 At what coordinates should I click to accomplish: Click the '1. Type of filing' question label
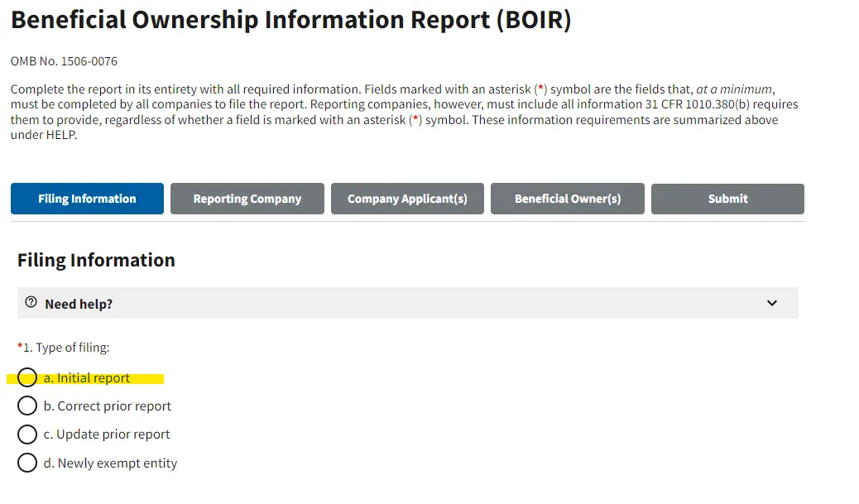pyautogui.click(x=64, y=348)
